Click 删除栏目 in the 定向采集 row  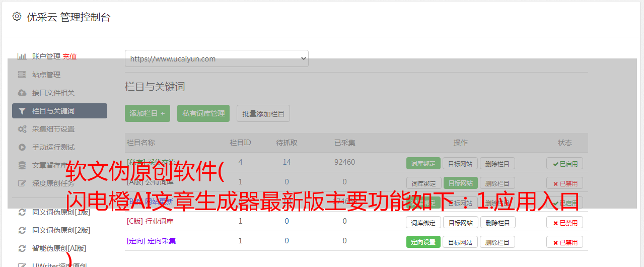(x=497, y=242)
